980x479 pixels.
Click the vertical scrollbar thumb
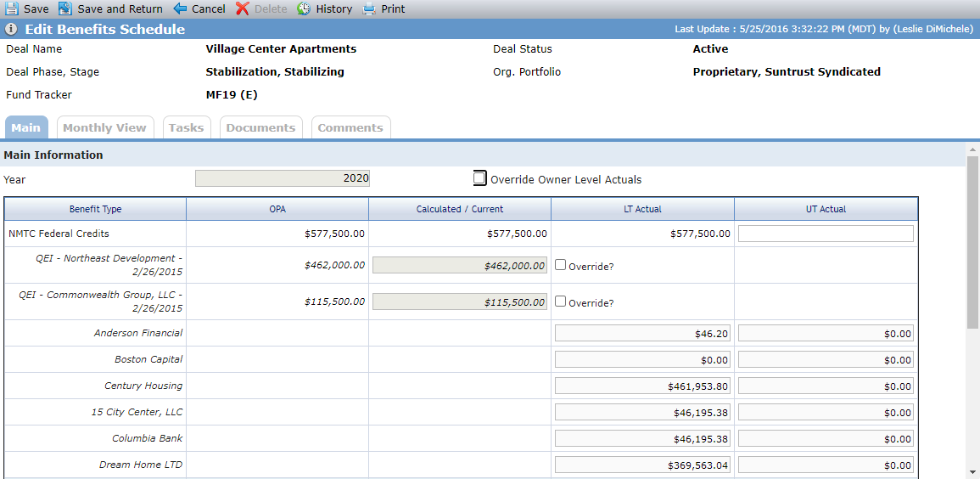[972, 241]
